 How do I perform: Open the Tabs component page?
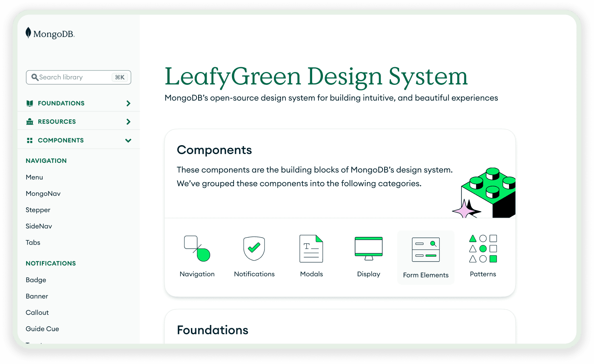[x=33, y=242]
